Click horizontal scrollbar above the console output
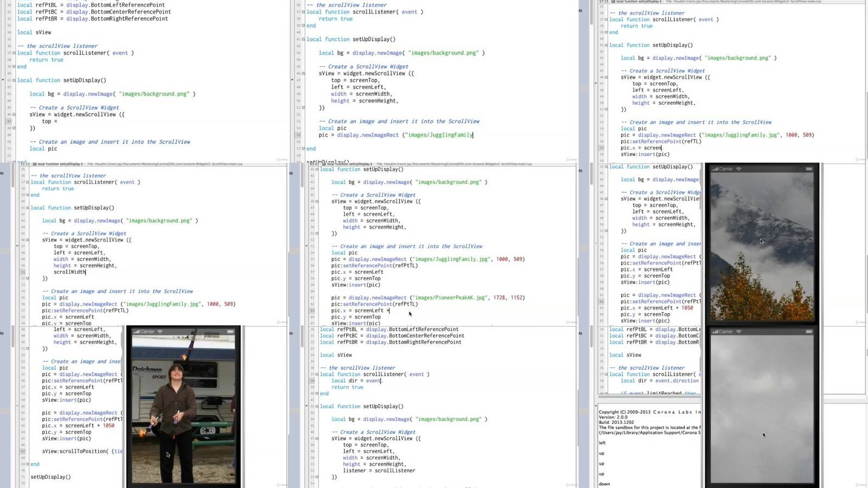868x488 pixels. pos(649,396)
